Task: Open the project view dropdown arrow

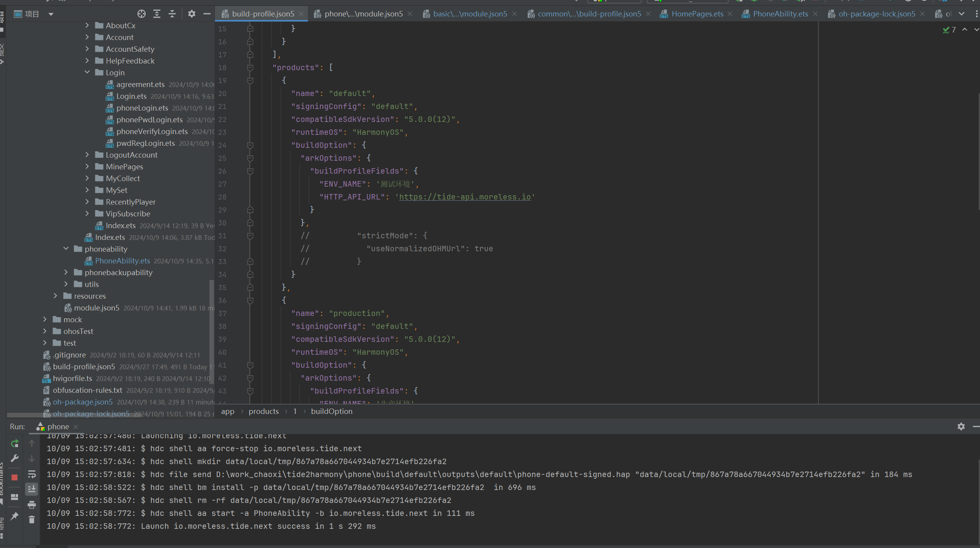Action: [51, 14]
